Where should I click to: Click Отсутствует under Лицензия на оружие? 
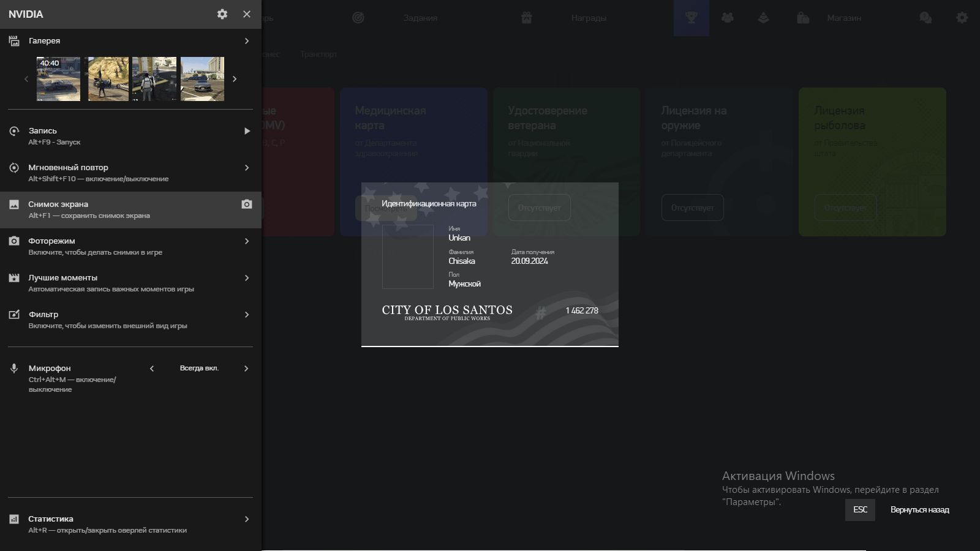(x=692, y=208)
